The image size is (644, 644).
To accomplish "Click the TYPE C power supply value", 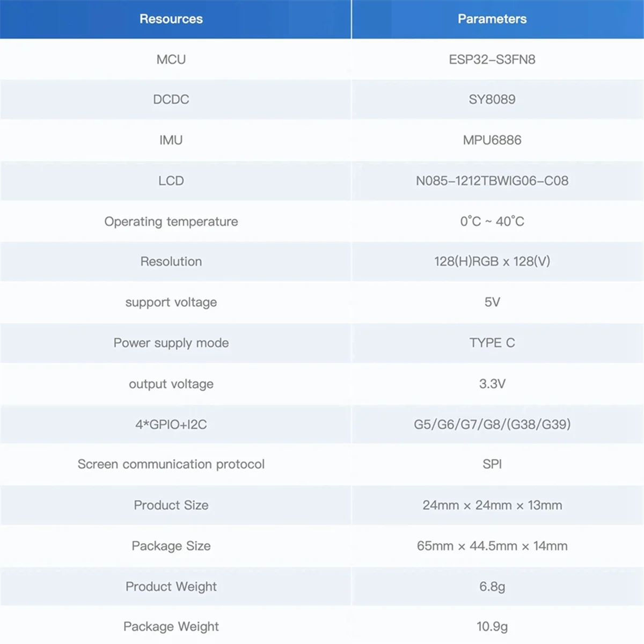I will [x=492, y=343].
